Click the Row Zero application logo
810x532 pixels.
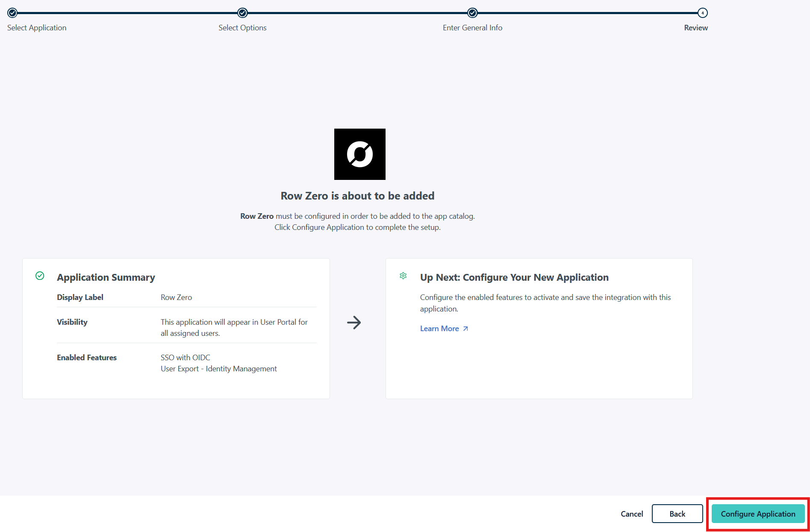point(359,154)
